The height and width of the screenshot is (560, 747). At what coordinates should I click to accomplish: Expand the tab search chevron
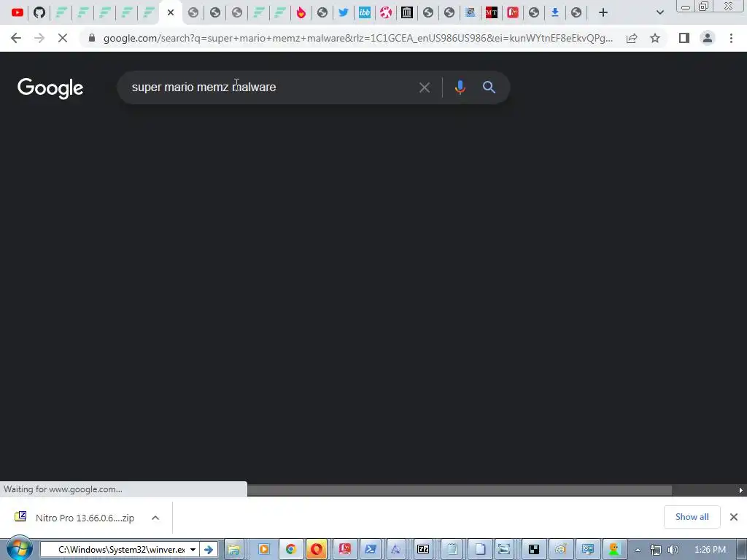tap(659, 13)
